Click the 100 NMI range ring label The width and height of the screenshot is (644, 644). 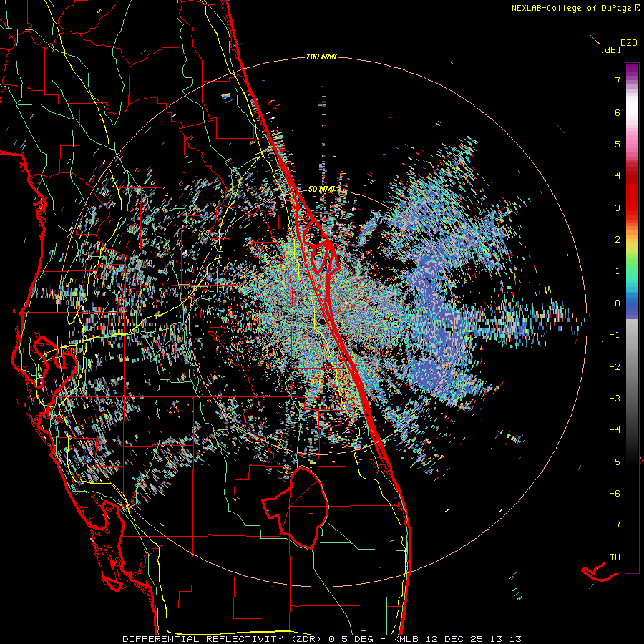coord(321,57)
